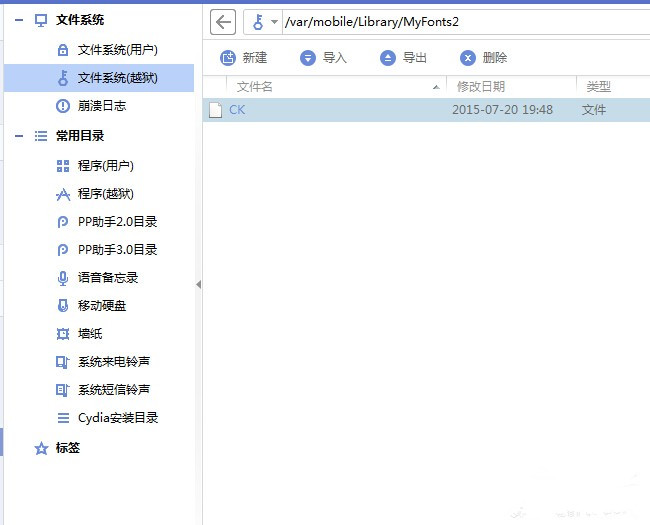
Task: Click the microphone icon for 语音备忘录
Action: pyautogui.click(x=63, y=278)
